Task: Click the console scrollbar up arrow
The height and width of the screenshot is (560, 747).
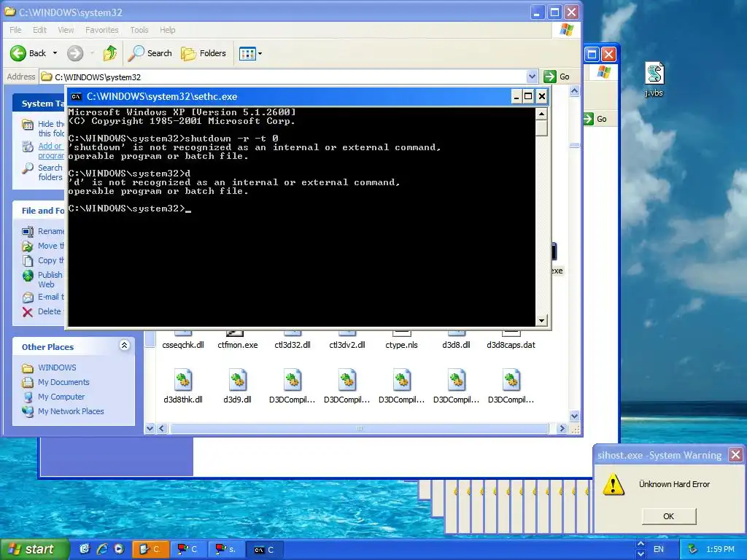Action: (x=541, y=114)
